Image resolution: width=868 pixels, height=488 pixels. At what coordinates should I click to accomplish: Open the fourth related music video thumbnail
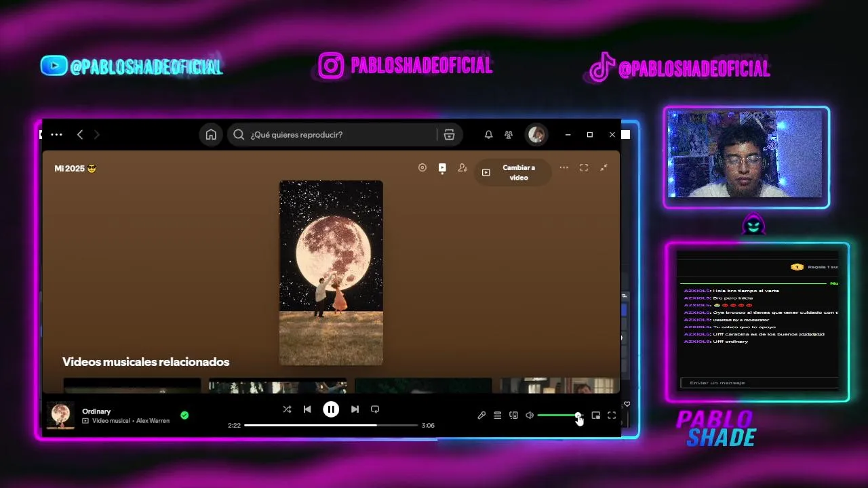[x=559, y=386]
